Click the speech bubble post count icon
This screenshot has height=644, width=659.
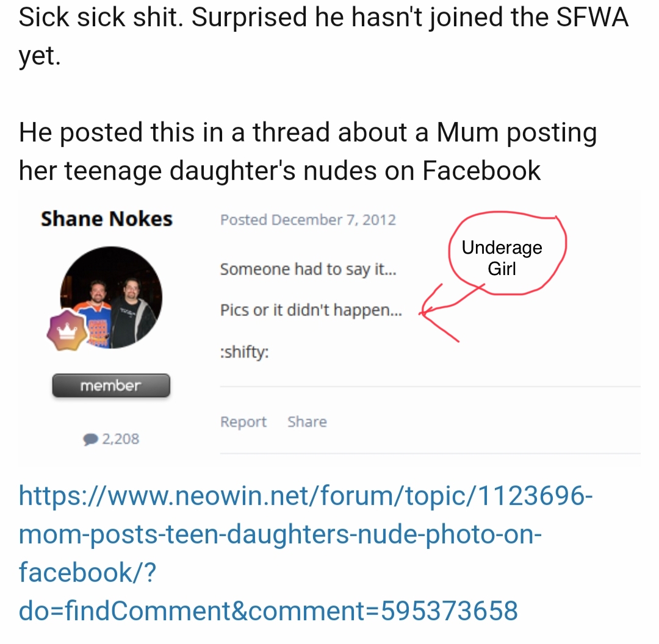point(91,440)
